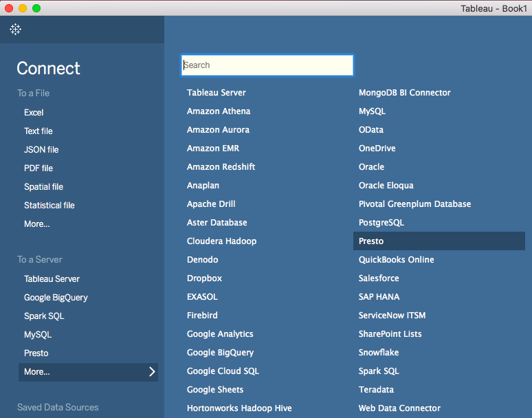This screenshot has height=418, width=532.
Task: Expand the More... server connectors chevron
Action: [152, 372]
